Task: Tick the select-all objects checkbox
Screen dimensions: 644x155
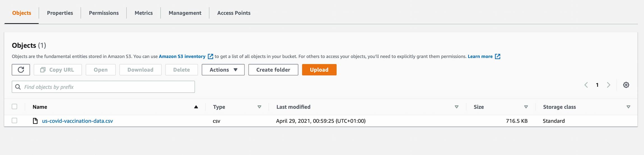Action: pos(15,107)
